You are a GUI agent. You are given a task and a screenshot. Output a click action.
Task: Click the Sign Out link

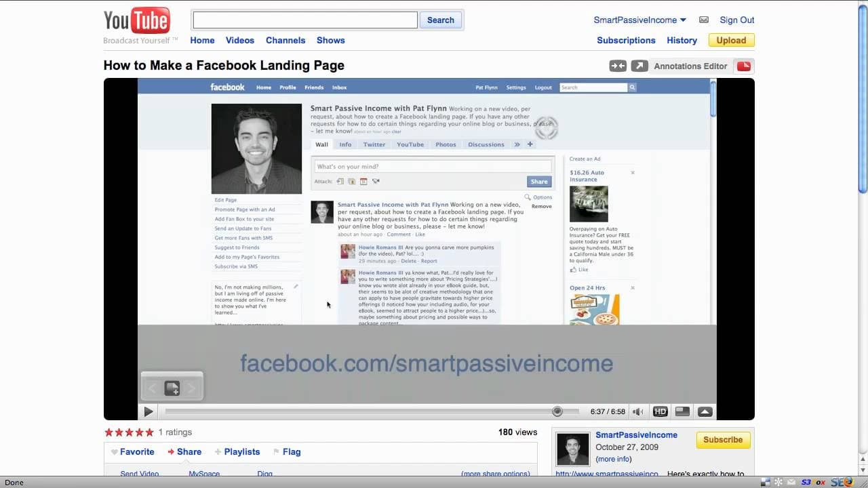pos(737,20)
